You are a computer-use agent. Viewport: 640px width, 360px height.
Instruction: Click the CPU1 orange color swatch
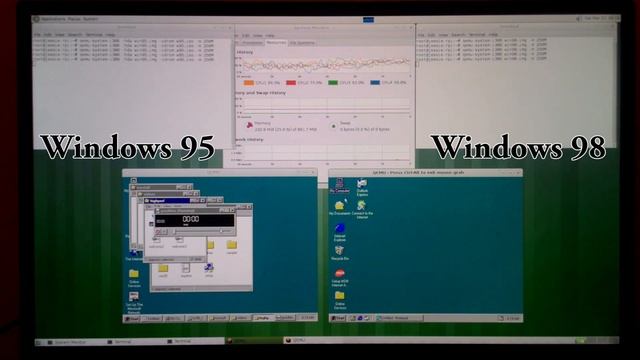click(249, 82)
